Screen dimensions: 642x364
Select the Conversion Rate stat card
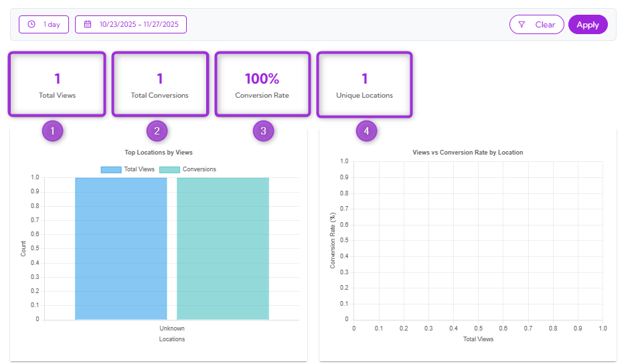pyautogui.click(x=262, y=84)
